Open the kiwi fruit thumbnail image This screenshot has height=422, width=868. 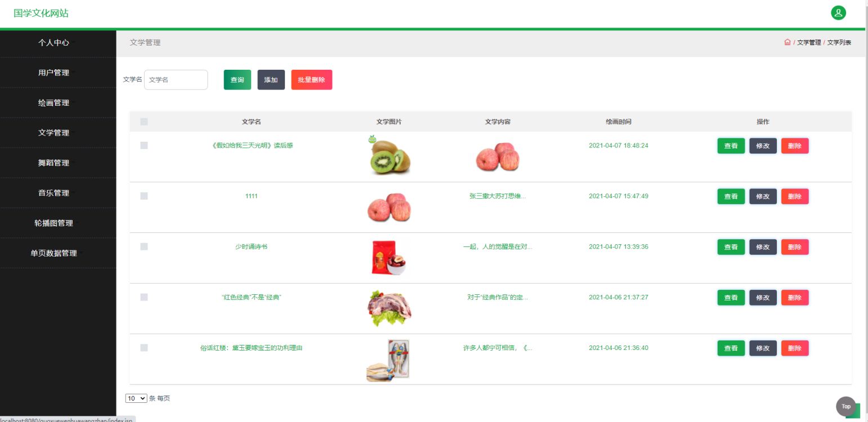[x=389, y=155]
